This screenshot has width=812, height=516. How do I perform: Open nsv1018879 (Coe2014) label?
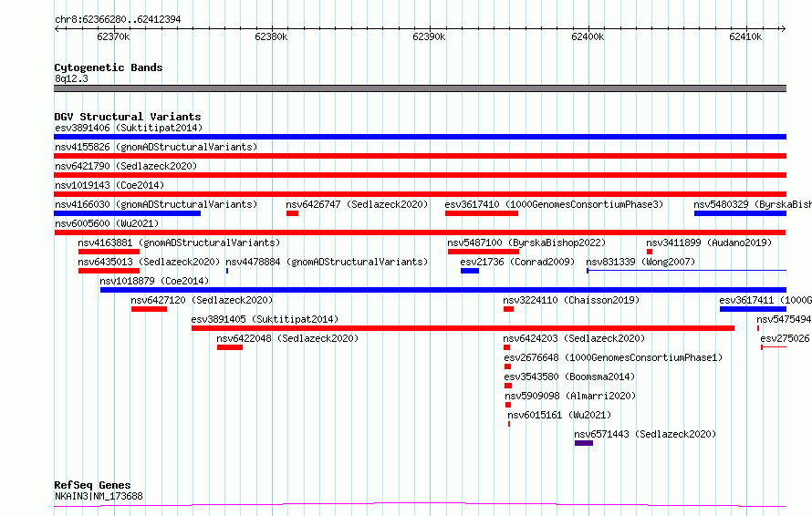click(x=154, y=281)
